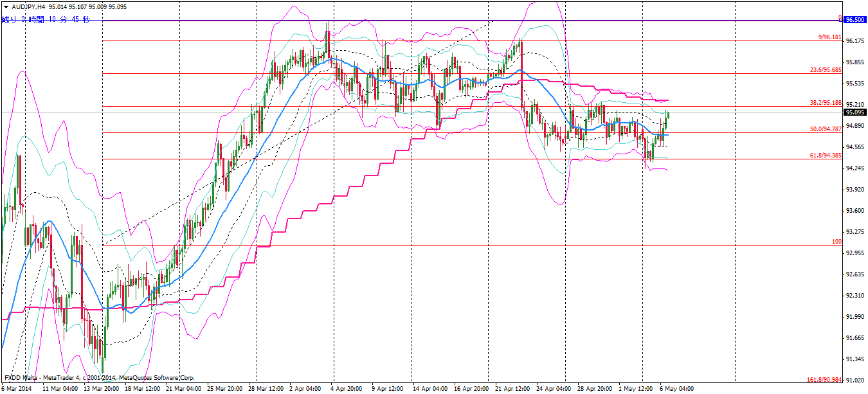Click price axis value 93.920
868x394 pixels.
click(x=855, y=189)
